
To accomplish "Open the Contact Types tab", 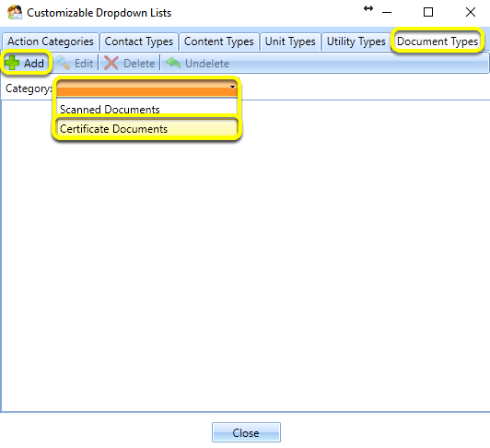I will point(139,41).
